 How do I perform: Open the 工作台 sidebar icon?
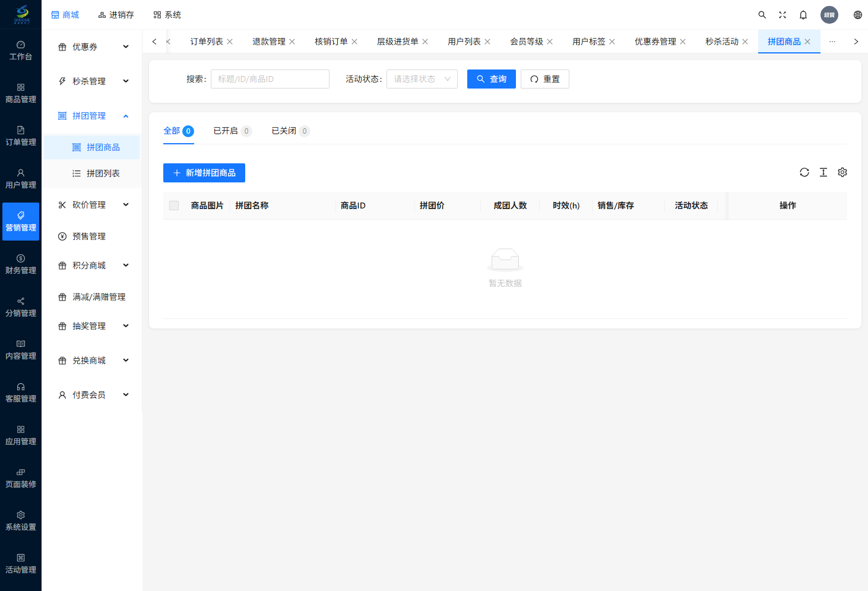click(x=21, y=50)
